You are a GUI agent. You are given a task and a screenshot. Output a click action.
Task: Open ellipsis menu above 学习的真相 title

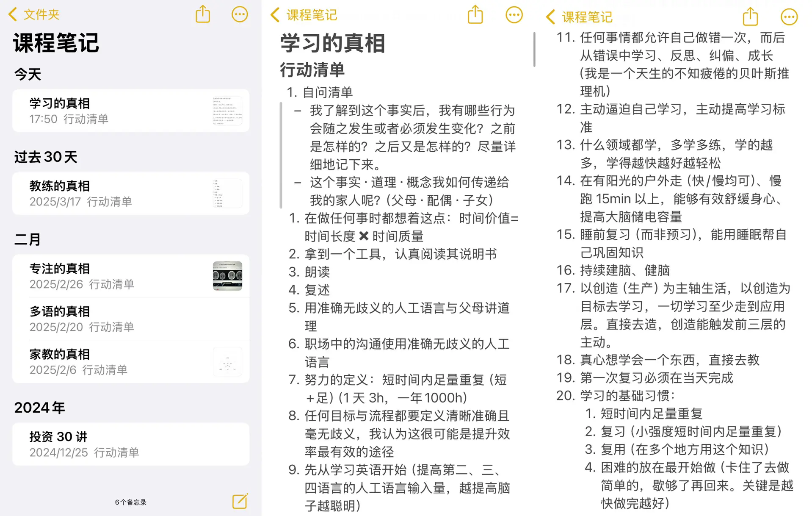pyautogui.click(x=514, y=15)
